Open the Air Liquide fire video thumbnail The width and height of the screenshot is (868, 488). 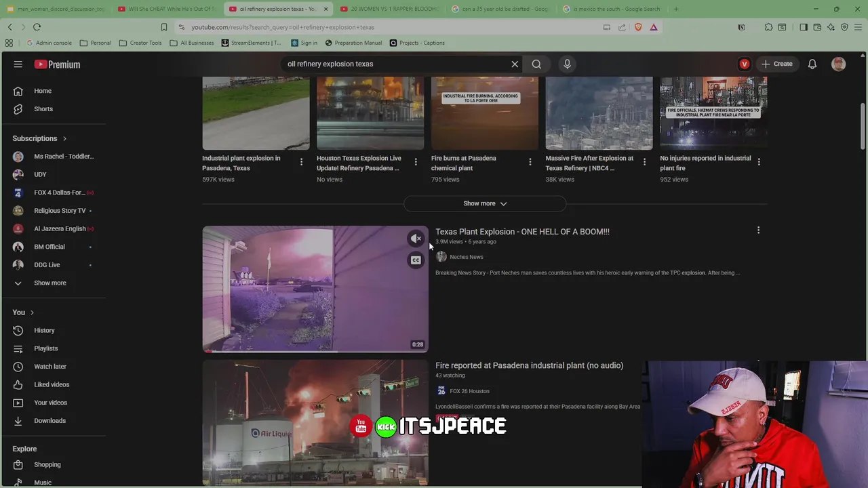tap(315, 423)
